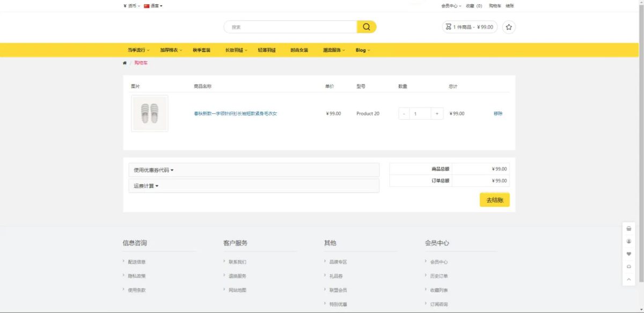Open the 网站地图 footer link
The width and height of the screenshot is (644, 313).
(238, 290)
